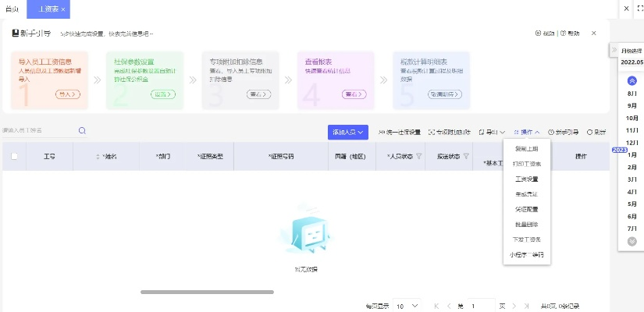
Task: Click the employee name search field
Action: 39,130
